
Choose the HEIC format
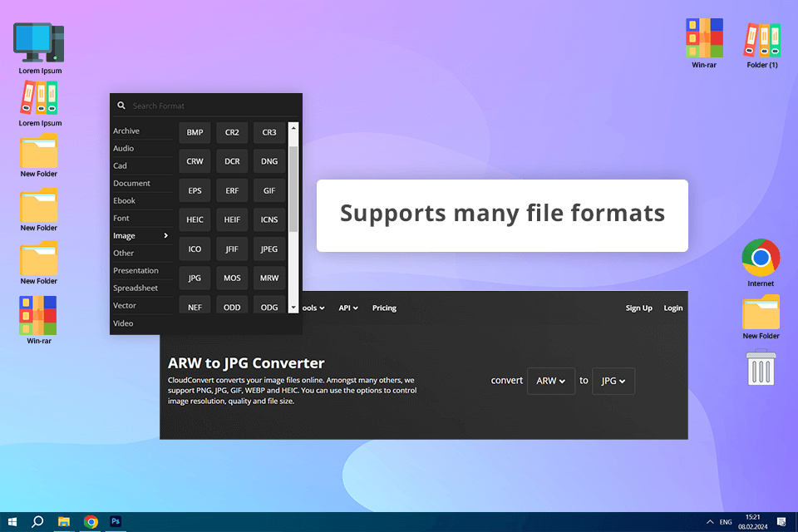[195, 220]
